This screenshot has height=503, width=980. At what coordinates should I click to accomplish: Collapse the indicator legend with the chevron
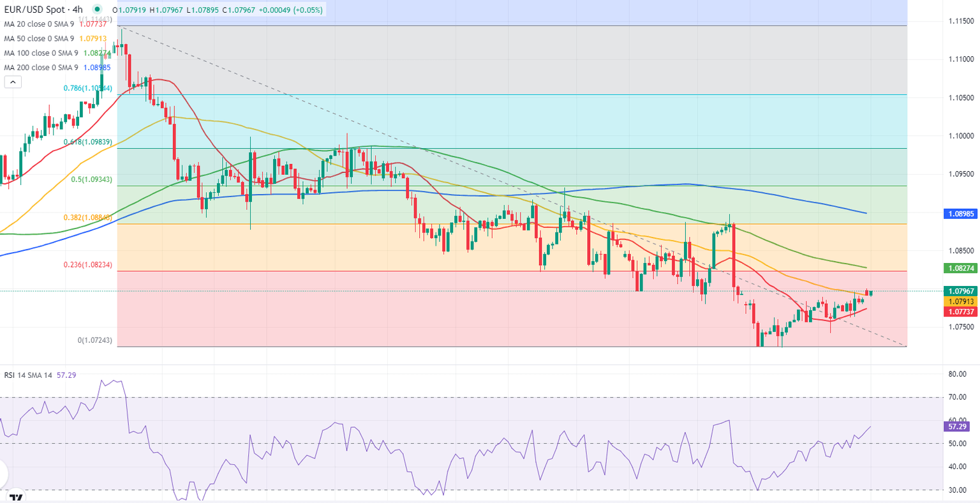(13, 82)
